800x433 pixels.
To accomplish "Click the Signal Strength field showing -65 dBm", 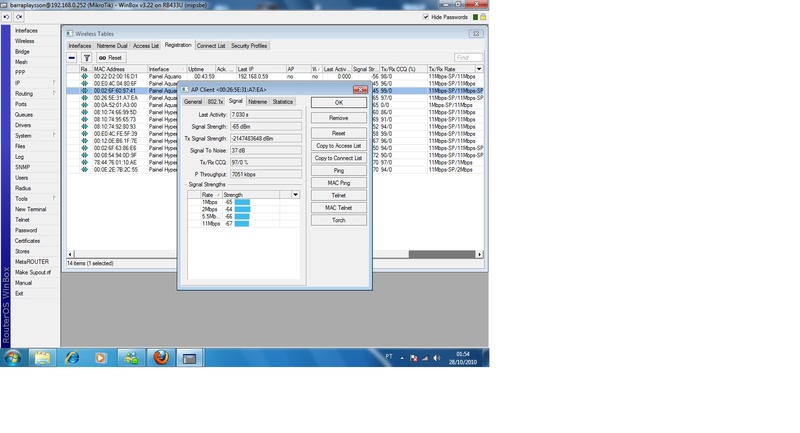I will (266, 126).
